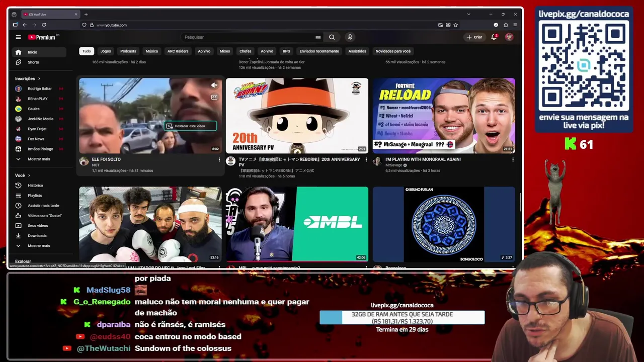Open Histórico in the sidebar

(x=39, y=186)
